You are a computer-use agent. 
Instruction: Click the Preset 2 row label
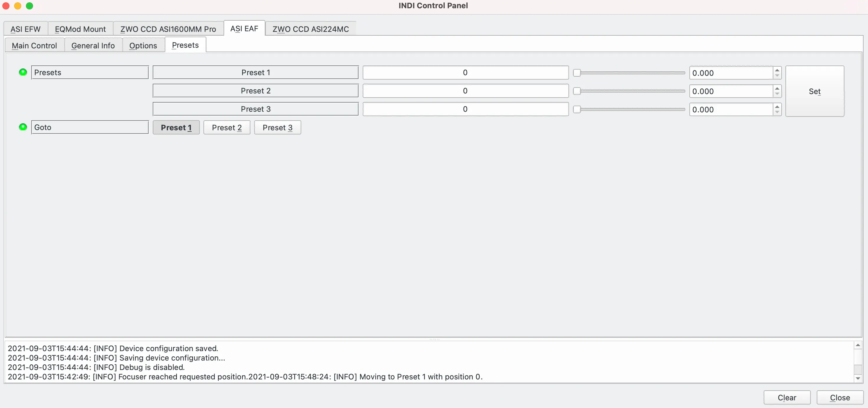[x=255, y=91]
